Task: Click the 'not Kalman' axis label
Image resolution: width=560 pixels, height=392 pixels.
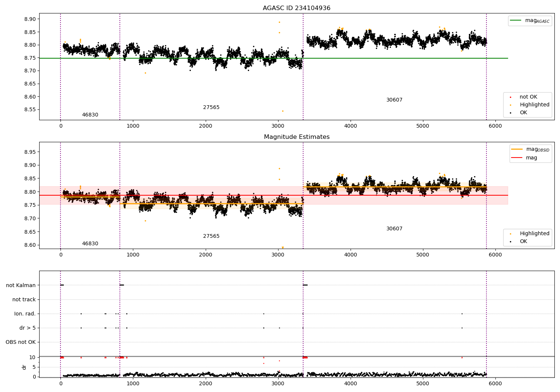Action: click(x=21, y=286)
